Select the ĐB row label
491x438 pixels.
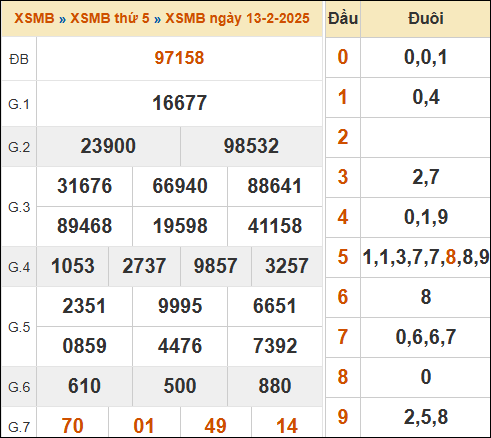19,59
